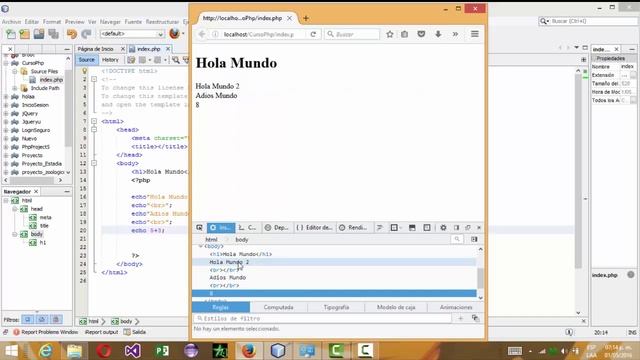Click the Open Project icon in NetBeans toolbar
640x360 pixels.
tap(39, 34)
